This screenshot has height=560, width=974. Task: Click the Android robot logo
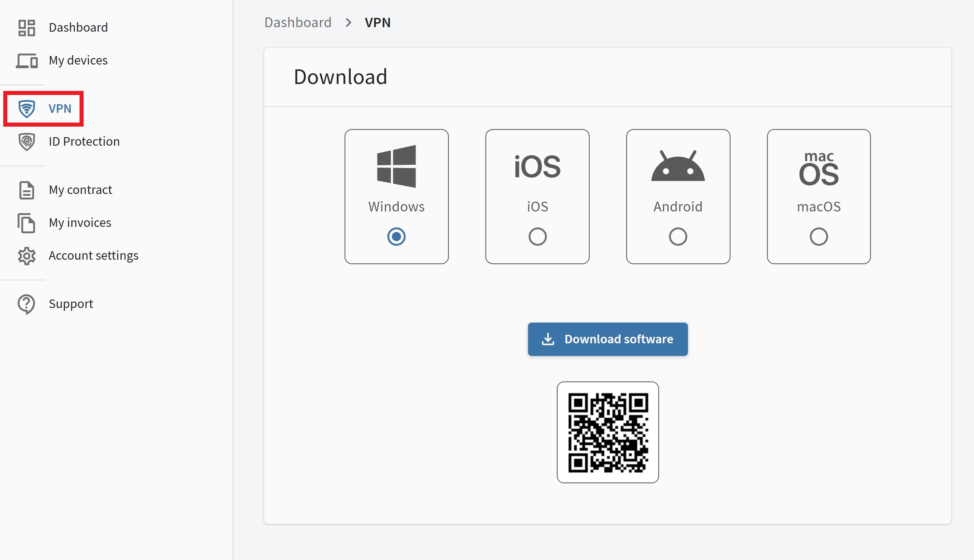(678, 166)
